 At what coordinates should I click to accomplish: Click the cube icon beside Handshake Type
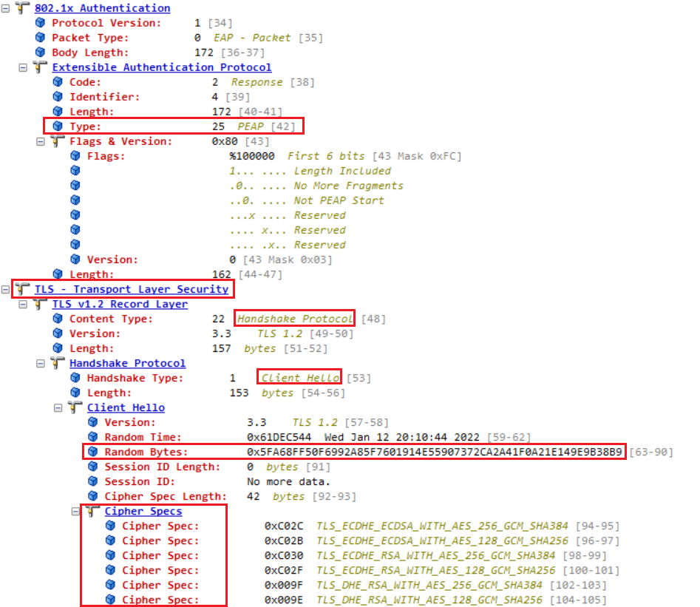tap(75, 378)
